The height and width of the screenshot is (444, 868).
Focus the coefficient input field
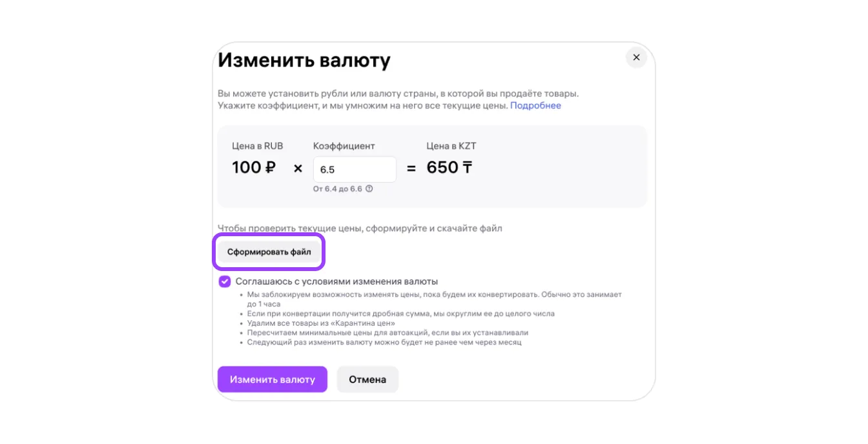(x=354, y=170)
